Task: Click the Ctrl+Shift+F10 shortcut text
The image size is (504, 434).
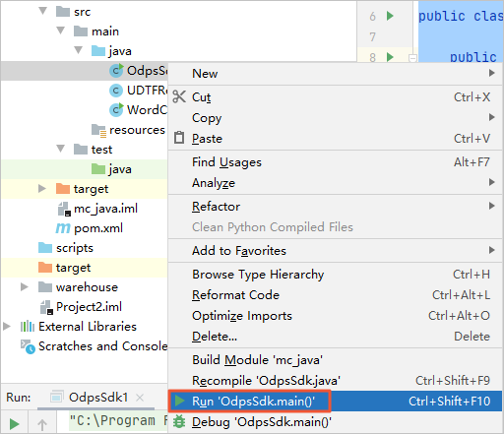Action: [x=449, y=401]
